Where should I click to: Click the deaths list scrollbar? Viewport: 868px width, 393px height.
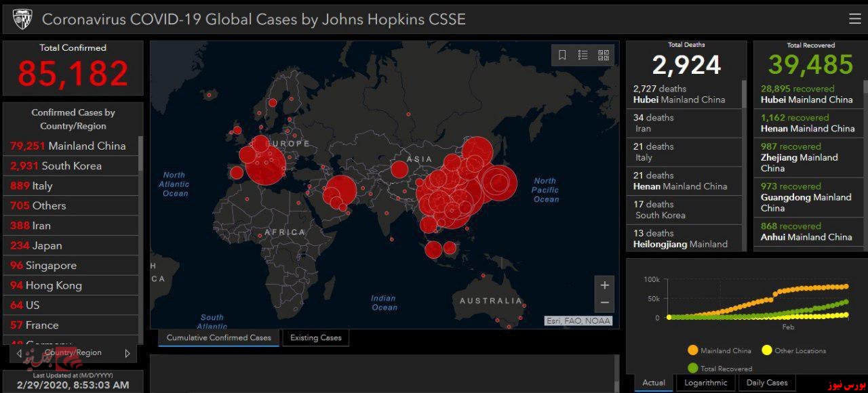(744, 94)
